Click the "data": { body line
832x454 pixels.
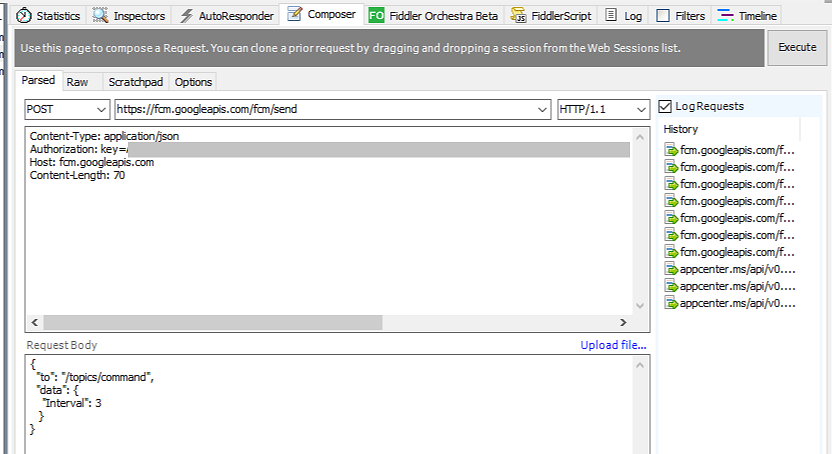click(57, 390)
